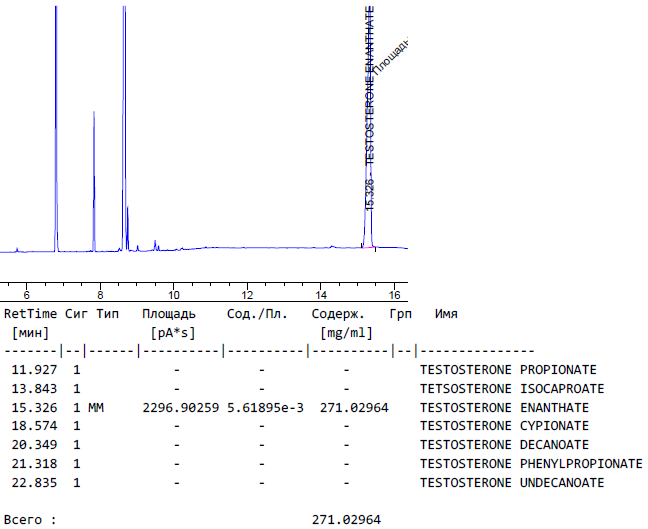Viewport: 648px width, 529px height.
Task: Click the TESTOSTERONE ENANTHATE vertical peak label
Action: pyautogui.click(x=370, y=85)
